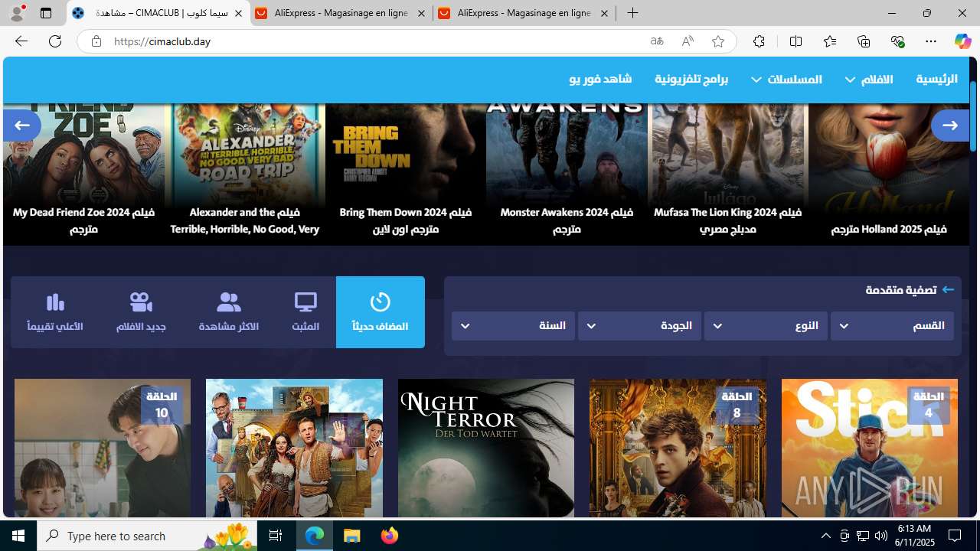
Task: Open the Edge profile avatar
Action: 17,13
